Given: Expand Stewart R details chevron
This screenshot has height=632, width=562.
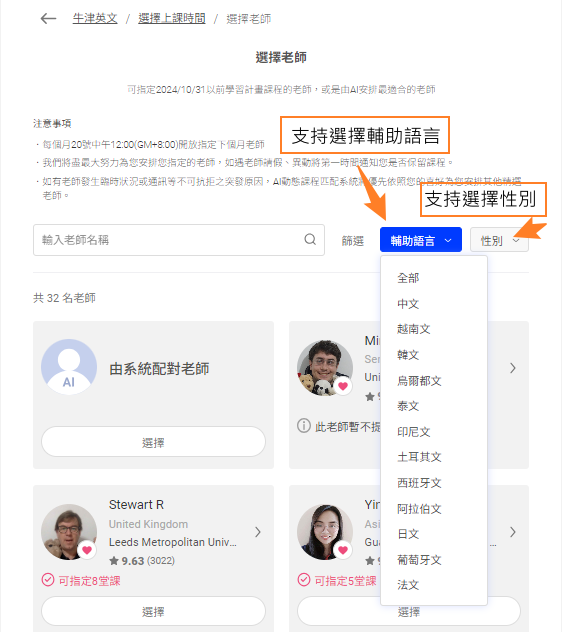Looking at the screenshot, I should click(258, 532).
